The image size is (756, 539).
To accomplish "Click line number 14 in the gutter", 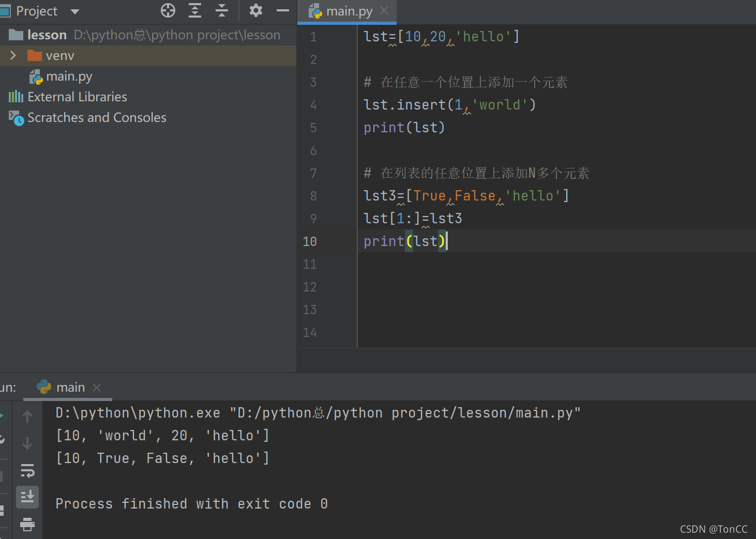I will click(x=310, y=332).
